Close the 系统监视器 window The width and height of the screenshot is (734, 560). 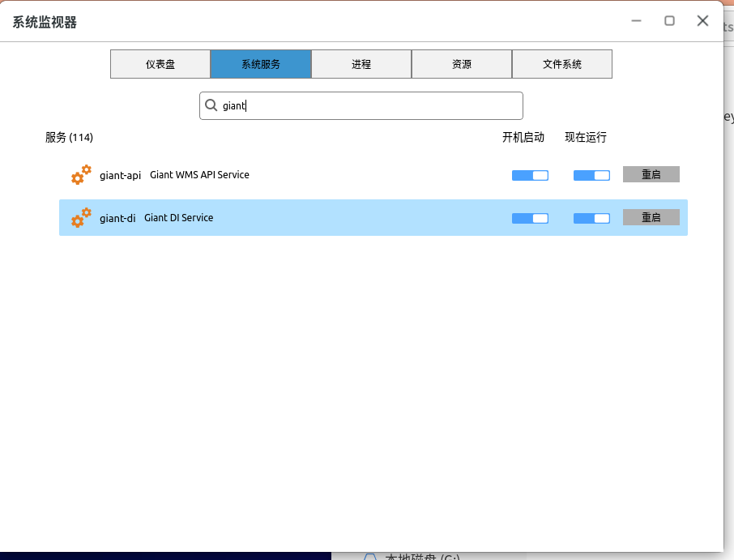click(x=702, y=20)
